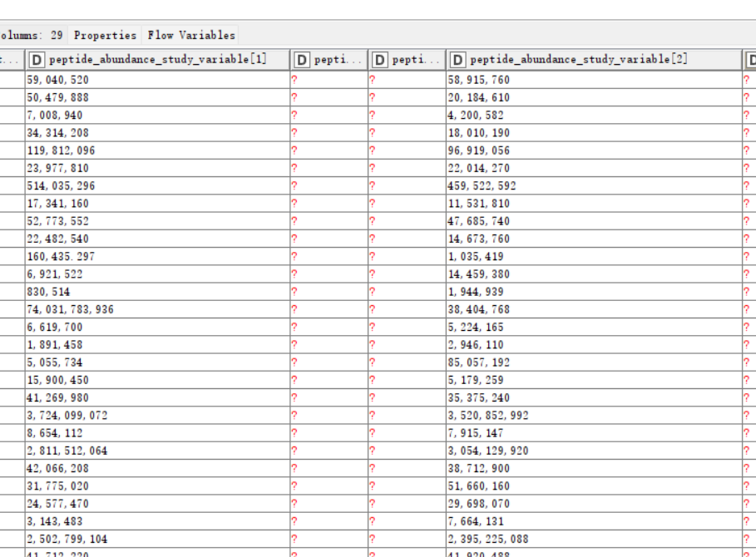Viewport: 756px width, 557px height.
Task: Open the Properties tab
Action: pos(105,35)
